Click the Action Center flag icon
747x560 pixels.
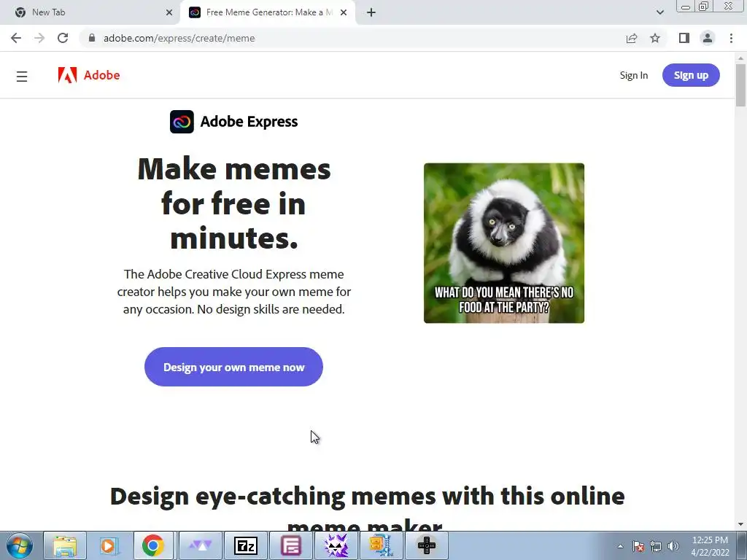638,546
